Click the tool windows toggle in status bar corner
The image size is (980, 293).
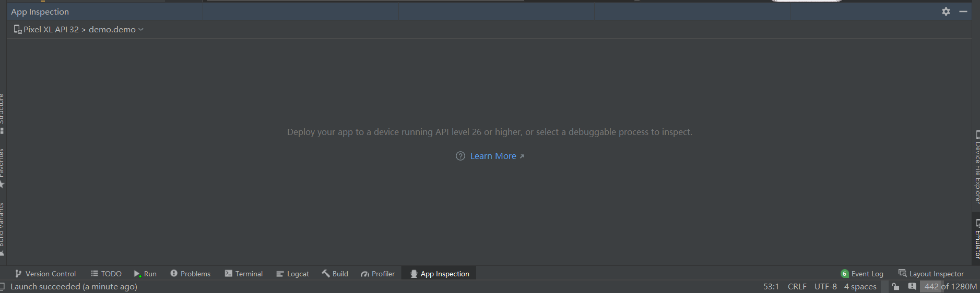coord(3,287)
